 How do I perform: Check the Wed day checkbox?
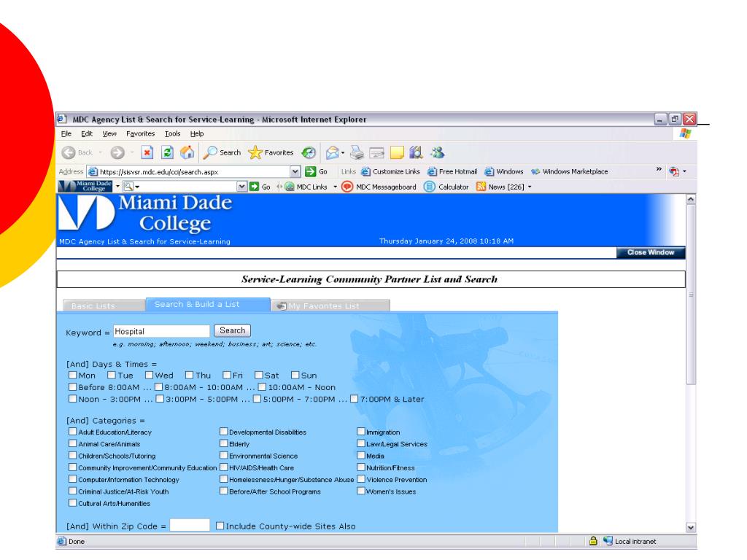point(149,376)
